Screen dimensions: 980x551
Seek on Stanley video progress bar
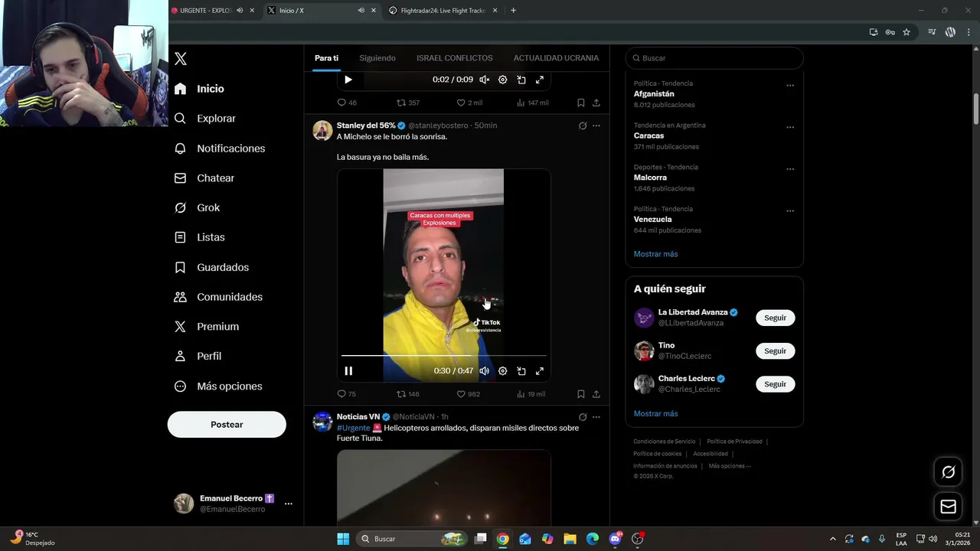point(443,356)
